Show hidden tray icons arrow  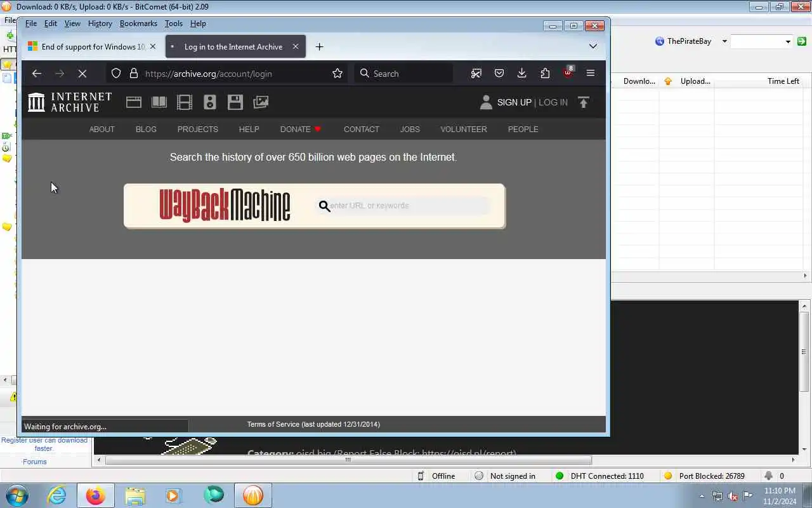click(702, 496)
